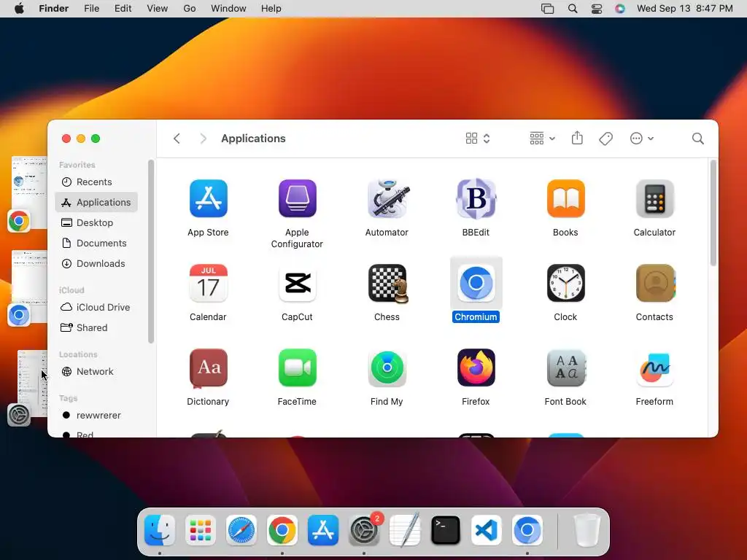Open the Trash in the Dock
The width and height of the screenshot is (747, 560).
point(587,530)
